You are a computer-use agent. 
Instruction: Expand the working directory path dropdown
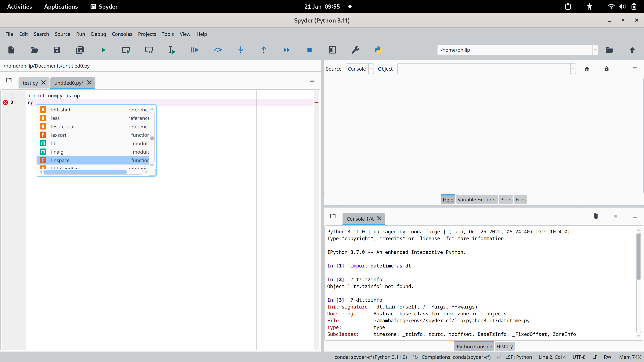point(595,50)
